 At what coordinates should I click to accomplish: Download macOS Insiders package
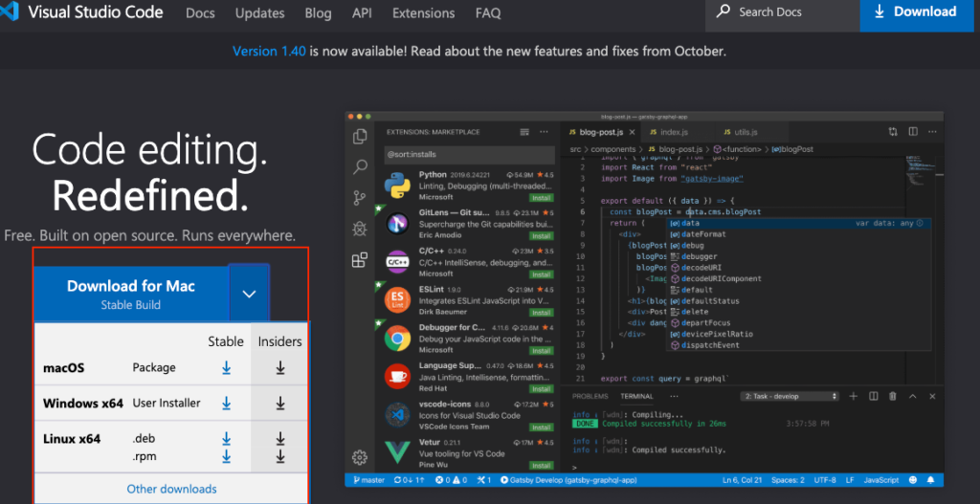click(x=280, y=368)
